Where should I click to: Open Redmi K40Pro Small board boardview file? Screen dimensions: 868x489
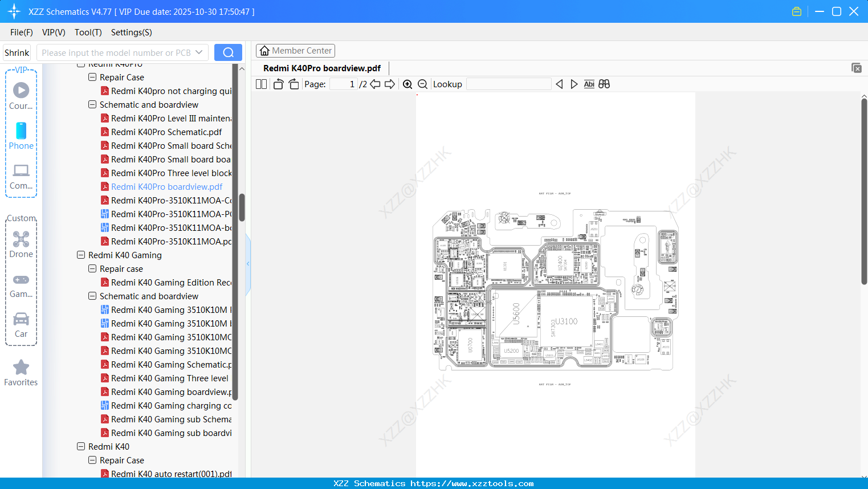pos(166,160)
